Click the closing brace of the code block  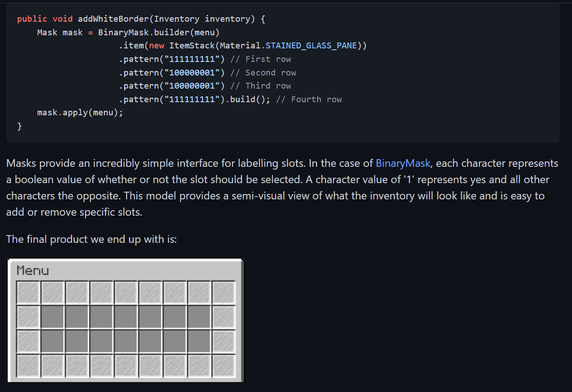19,126
